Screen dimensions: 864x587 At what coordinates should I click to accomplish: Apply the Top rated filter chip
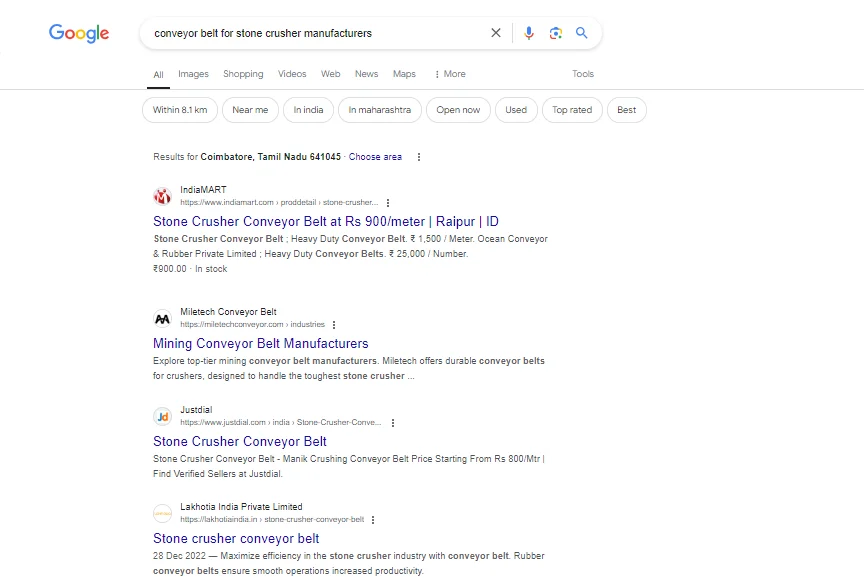coord(572,110)
